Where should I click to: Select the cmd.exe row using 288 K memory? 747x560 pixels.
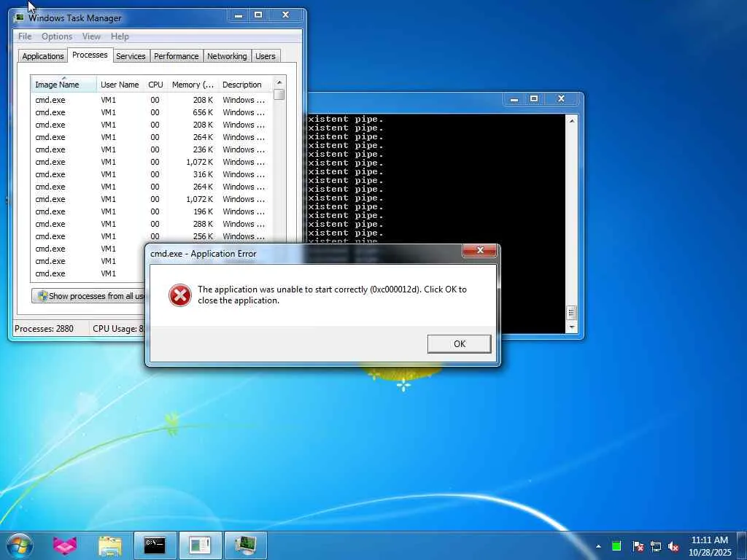[x=152, y=224]
